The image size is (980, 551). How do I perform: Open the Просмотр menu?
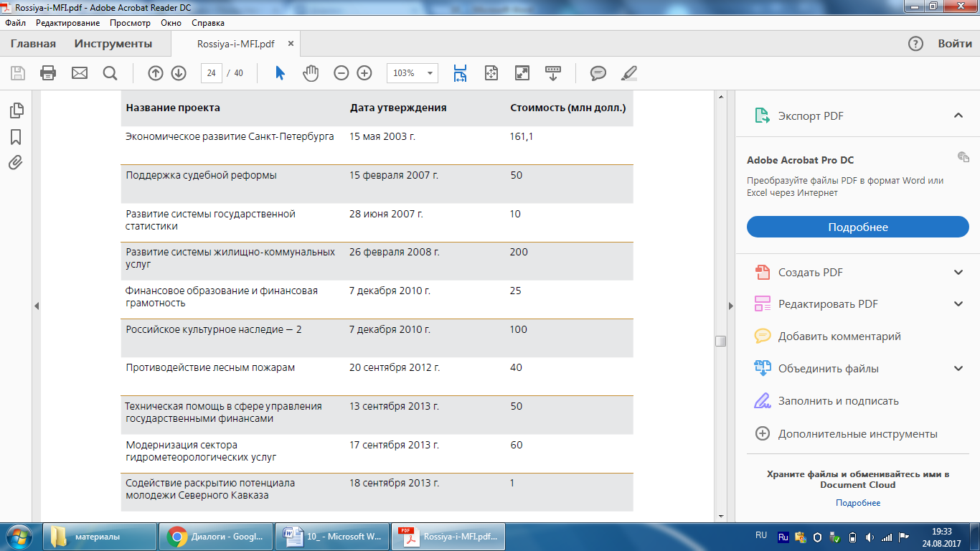[x=130, y=23]
